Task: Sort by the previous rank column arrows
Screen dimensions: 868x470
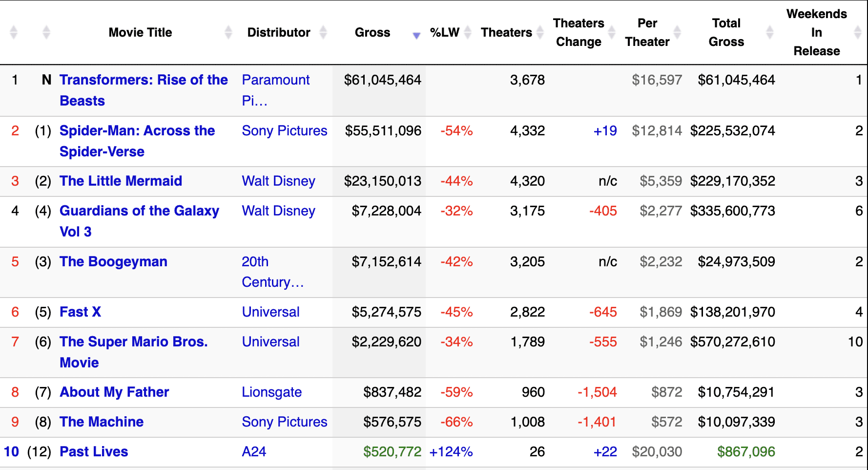Action: tap(46, 32)
